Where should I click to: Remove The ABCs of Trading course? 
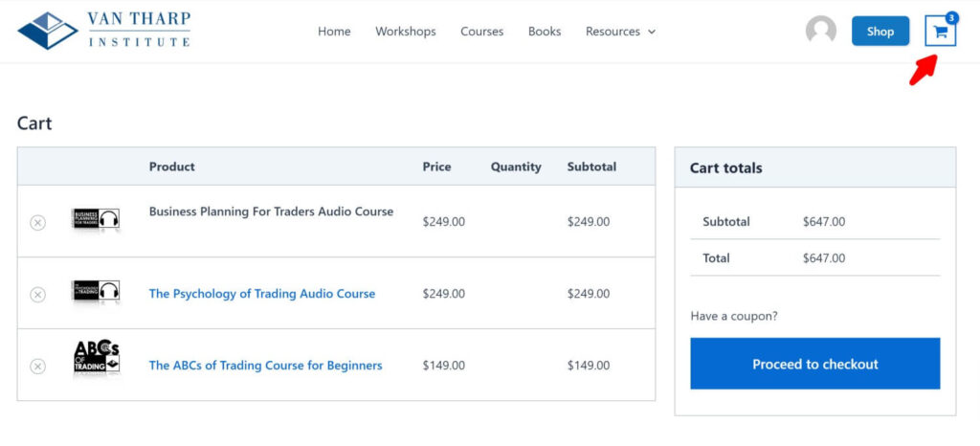38,366
